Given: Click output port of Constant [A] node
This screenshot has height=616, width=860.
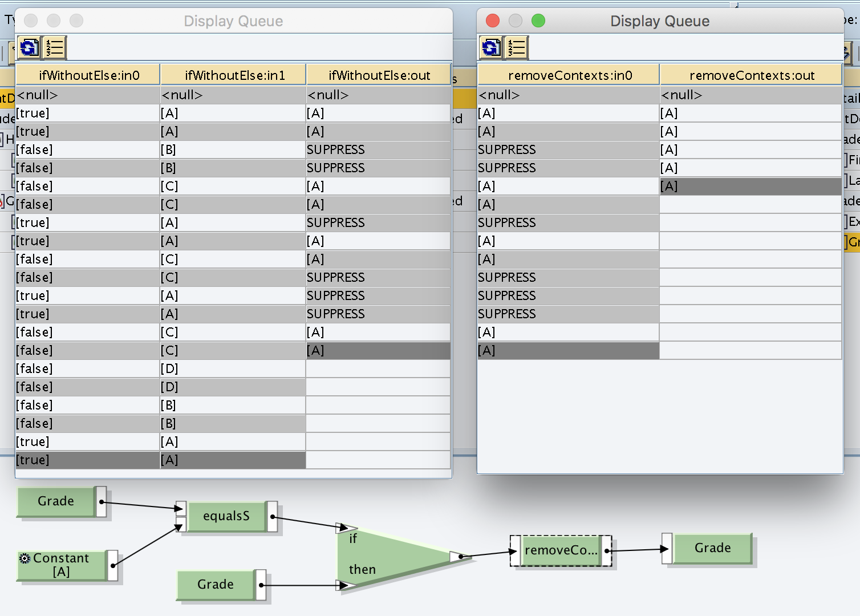Looking at the screenshot, I should point(113,565).
